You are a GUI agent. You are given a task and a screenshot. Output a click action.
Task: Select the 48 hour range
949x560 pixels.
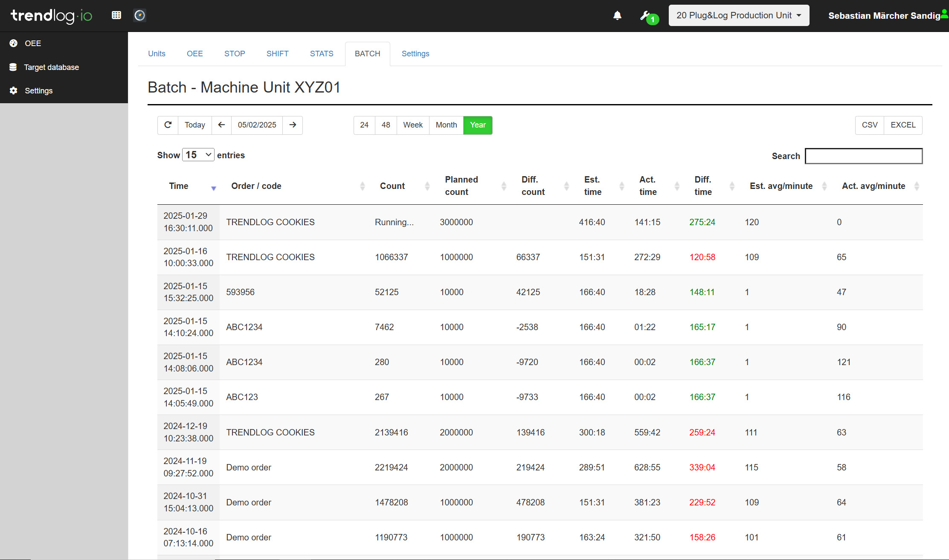pyautogui.click(x=386, y=125)
